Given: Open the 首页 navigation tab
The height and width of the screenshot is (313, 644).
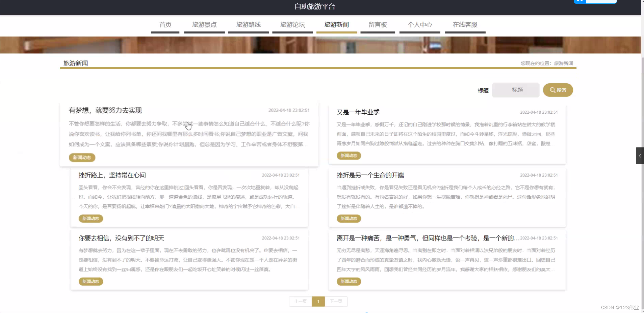Looking at the screenshot, I should (x=165, y=25).
